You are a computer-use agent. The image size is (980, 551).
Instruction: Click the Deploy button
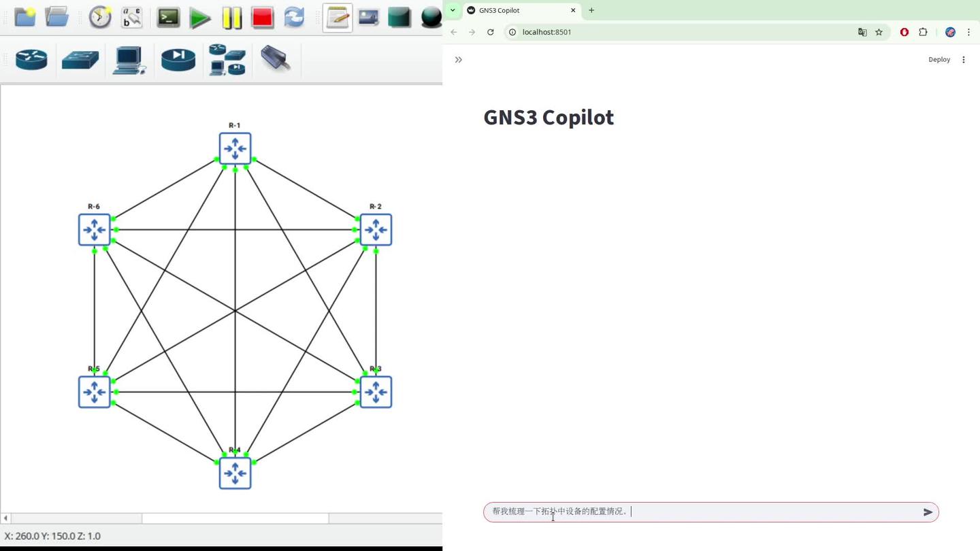tap(939, 60)
